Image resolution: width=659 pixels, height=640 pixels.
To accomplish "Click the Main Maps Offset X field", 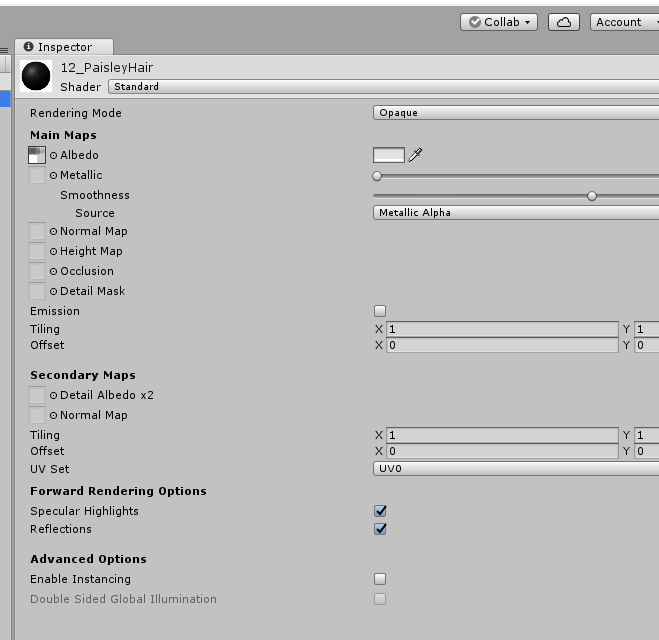I will point(502,345).
